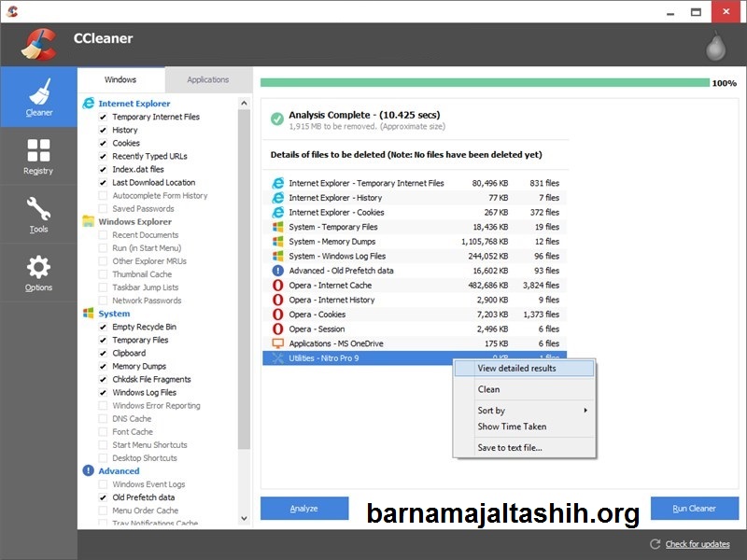Open the Cleaner section in sidebar
The width and height of the screenshot is (747, 560).
coord(38,97)
